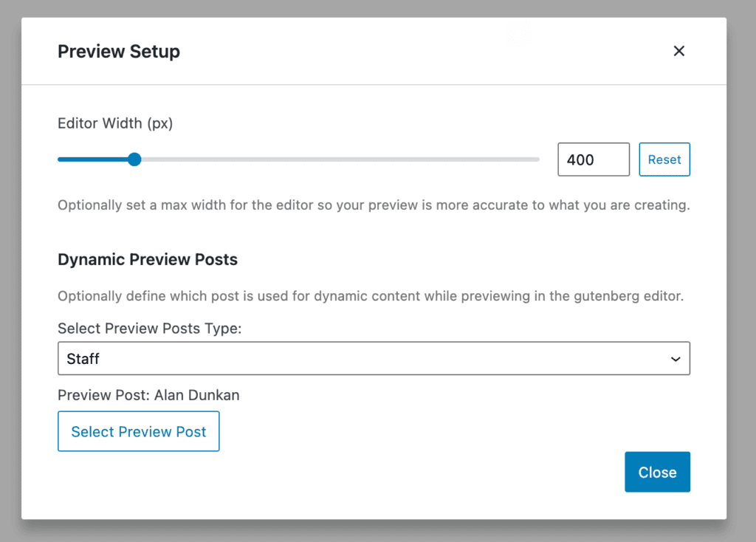The image size is (756, 542).
Task: Close the dialog with the X icon
Action: (679, 51)
